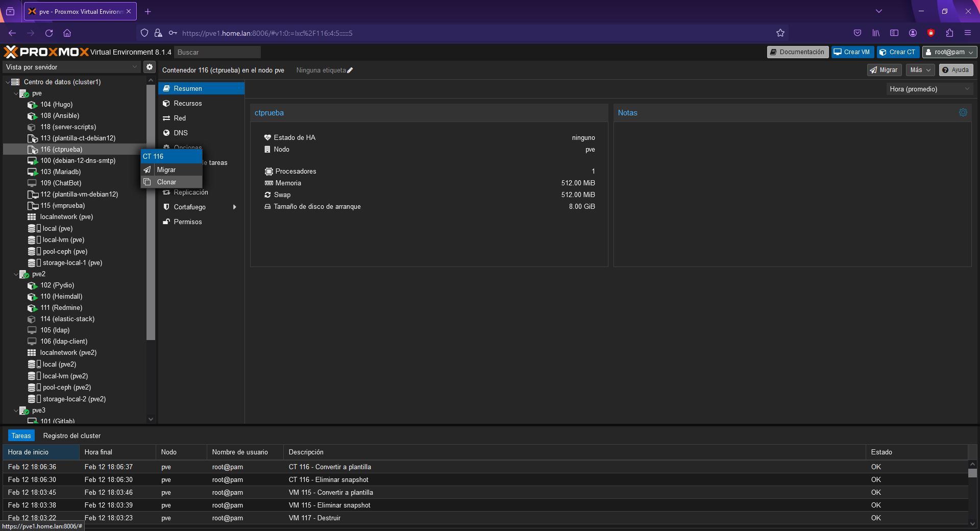Collapse the pve node
980x531 pixels.
(16, 93)
